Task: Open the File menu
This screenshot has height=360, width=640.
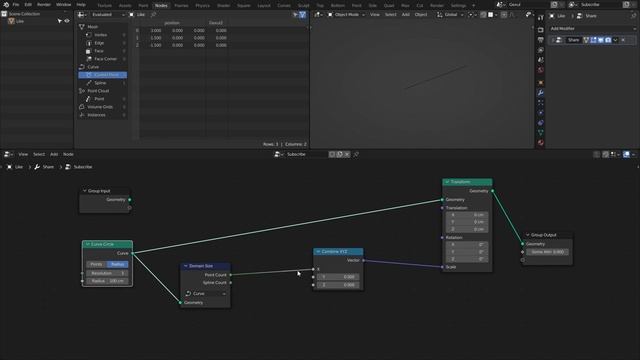Action: [x=16, y=4]
